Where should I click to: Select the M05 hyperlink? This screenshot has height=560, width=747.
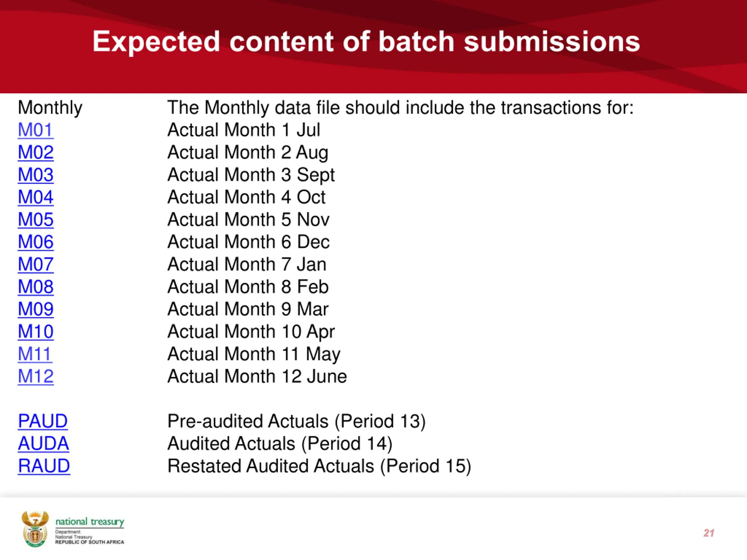(x=36, y=220)
